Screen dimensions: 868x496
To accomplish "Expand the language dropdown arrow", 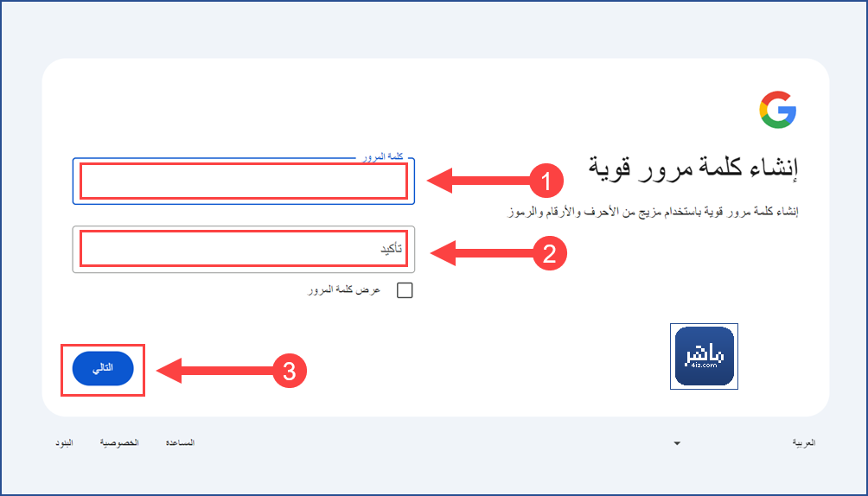I will (x=676, y=443).
